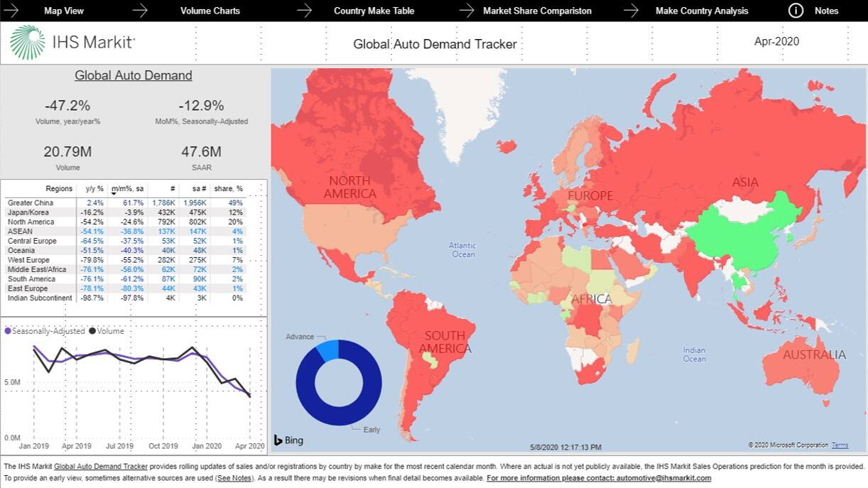Click the 1,786K Greater China volume cell
The width and height of the screenshot is (868, 488).
pyautogui.click(x=163, y=203)
